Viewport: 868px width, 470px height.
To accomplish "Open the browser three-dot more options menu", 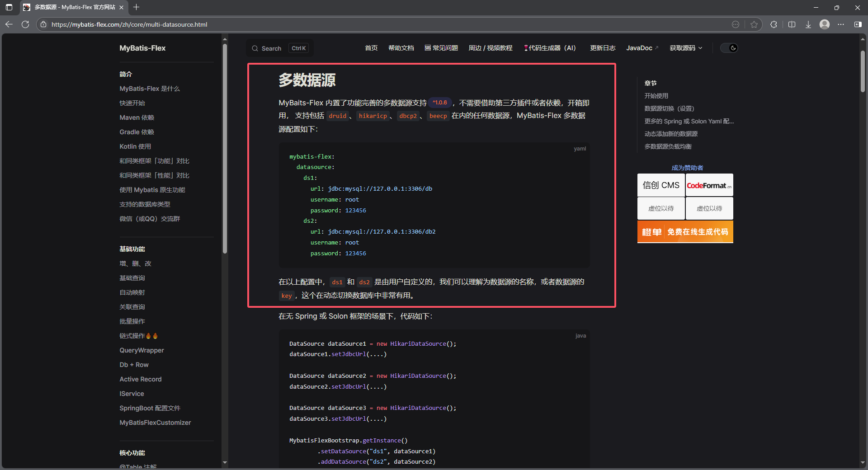I will pos(841,24).
